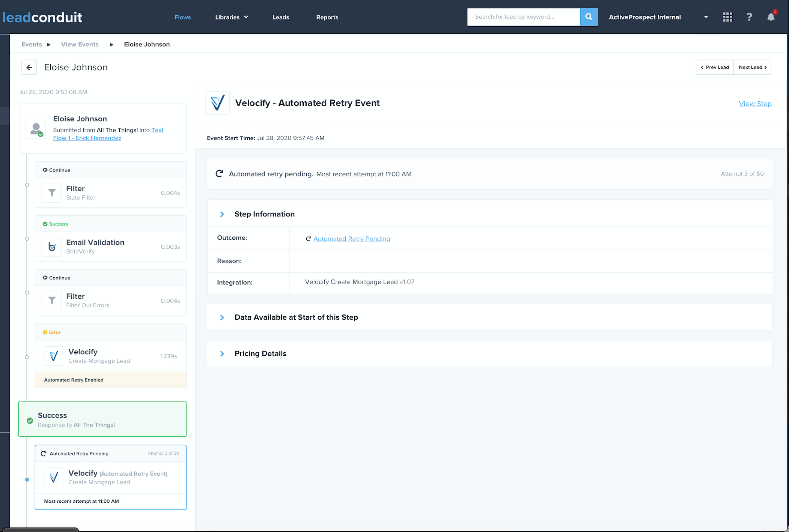This screenshot has width=789, height=532.
Task: Open the help question mark icon
Action: pos(749,17)
